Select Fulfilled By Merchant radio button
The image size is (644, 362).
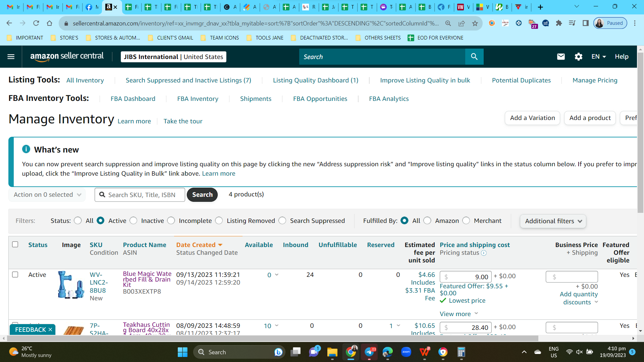[466, 221]
